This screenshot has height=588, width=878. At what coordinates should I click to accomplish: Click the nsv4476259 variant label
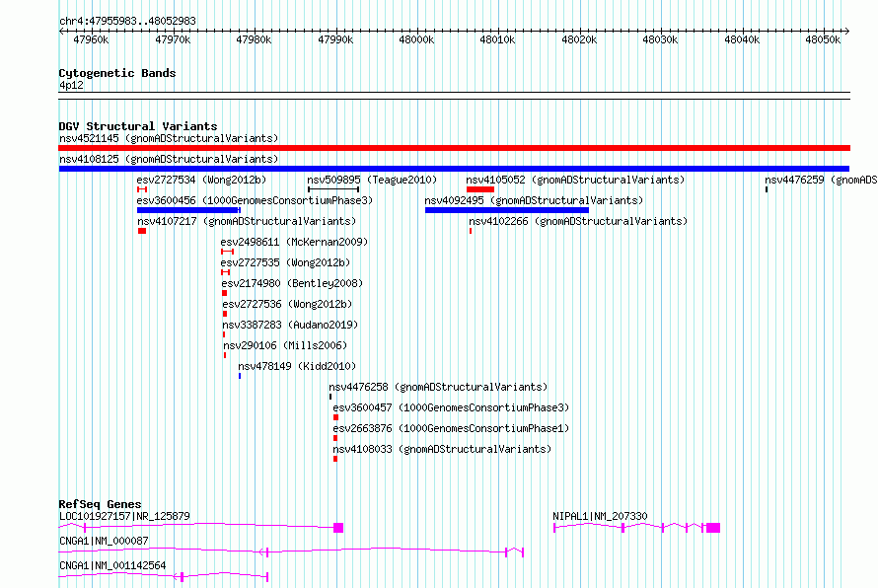821,180
